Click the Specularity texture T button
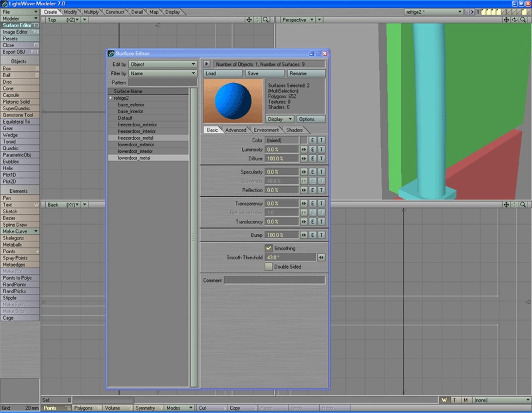The image size is (532, 413). [x=321, y=172]
